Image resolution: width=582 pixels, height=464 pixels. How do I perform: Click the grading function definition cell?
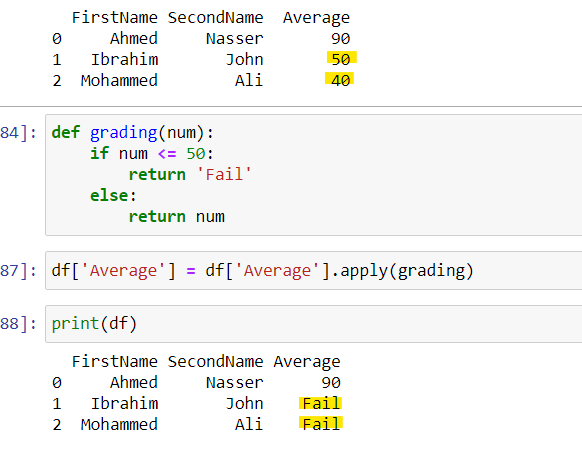(314, 175)
